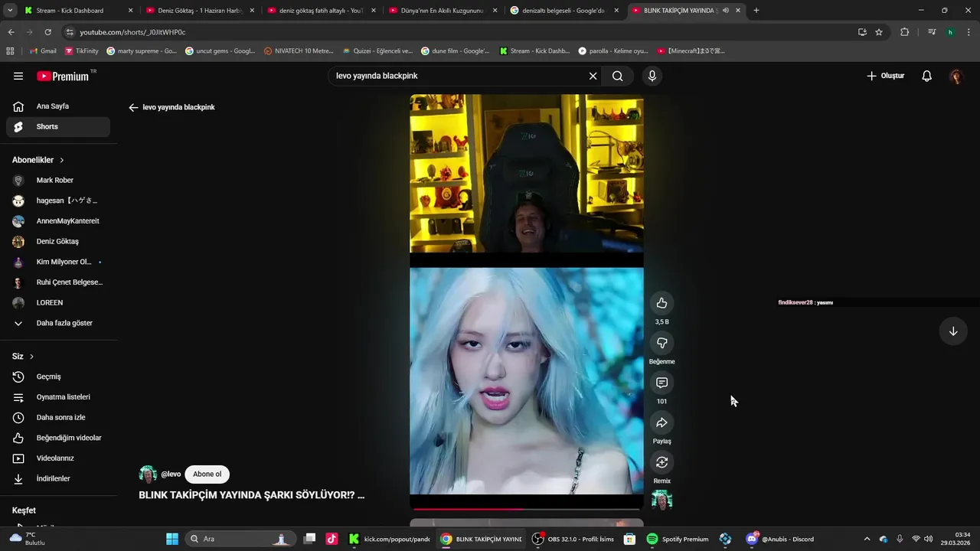The height and width of the screenshot is (551, 980).
Task: Expand Abonelikler section chevron
Action: point(62,160)
